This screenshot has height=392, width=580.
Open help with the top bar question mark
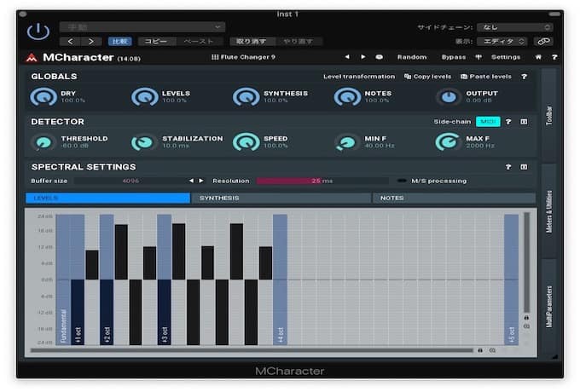(554, 57)
